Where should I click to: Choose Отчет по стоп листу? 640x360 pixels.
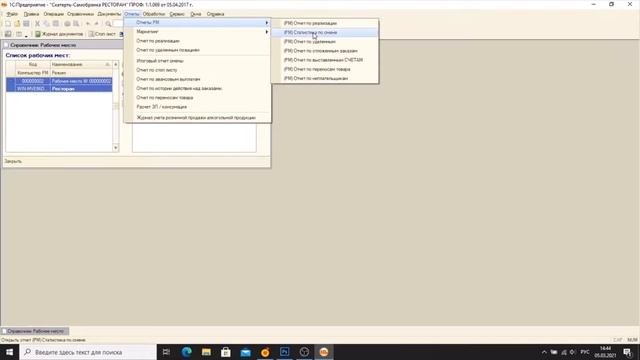[198, 70]
